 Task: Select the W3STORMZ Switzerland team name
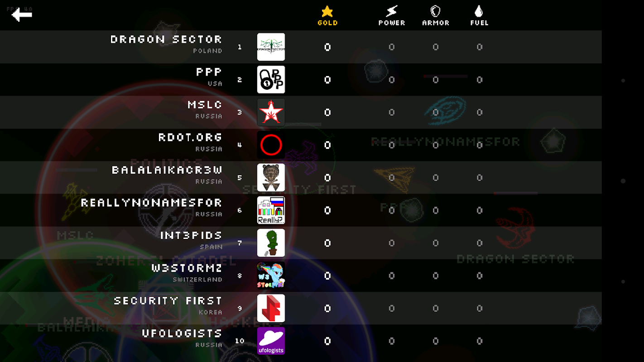187,268
